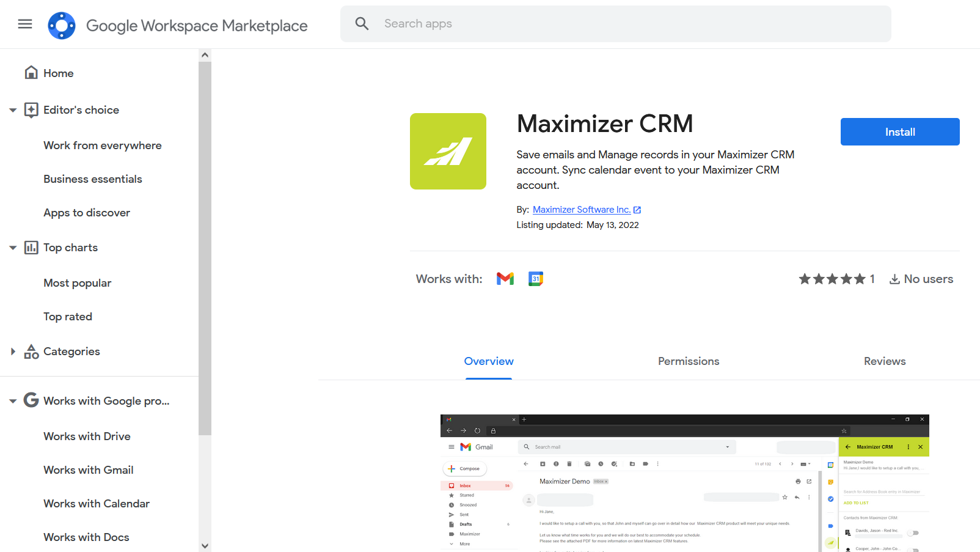Click the Maximizer CRM title text
980x552 pixels.
605,123
